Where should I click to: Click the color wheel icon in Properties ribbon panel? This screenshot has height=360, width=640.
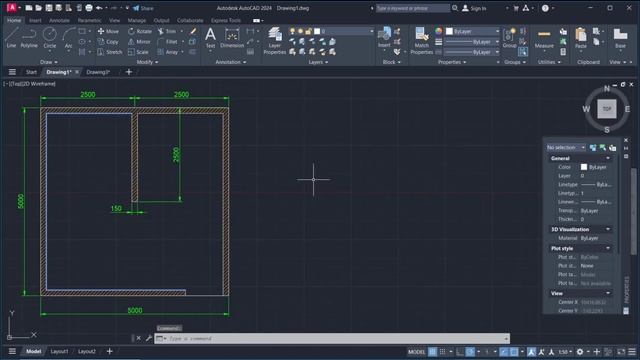(438, 31)
